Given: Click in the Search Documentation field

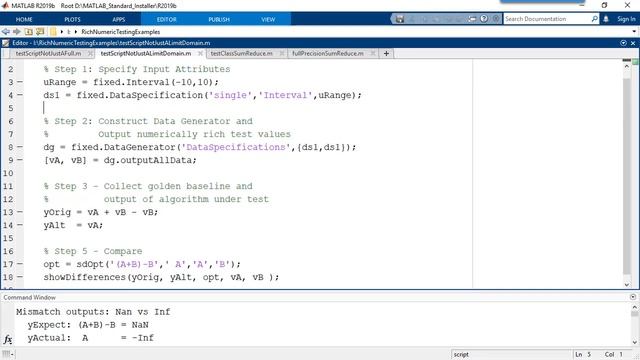Looking at the screenshot, I should 547,19.
